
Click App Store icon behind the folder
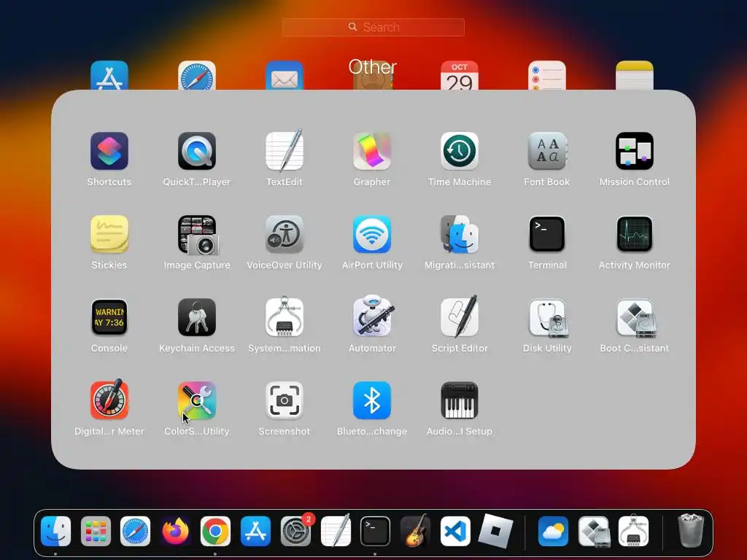109,75
